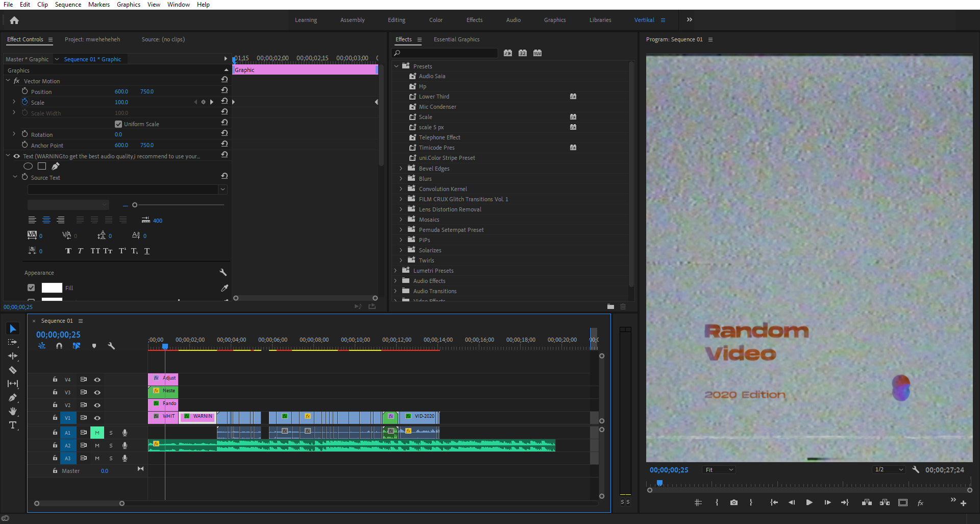Go to In point in program monitor
980x524 pixels.
tap(774, 503)
